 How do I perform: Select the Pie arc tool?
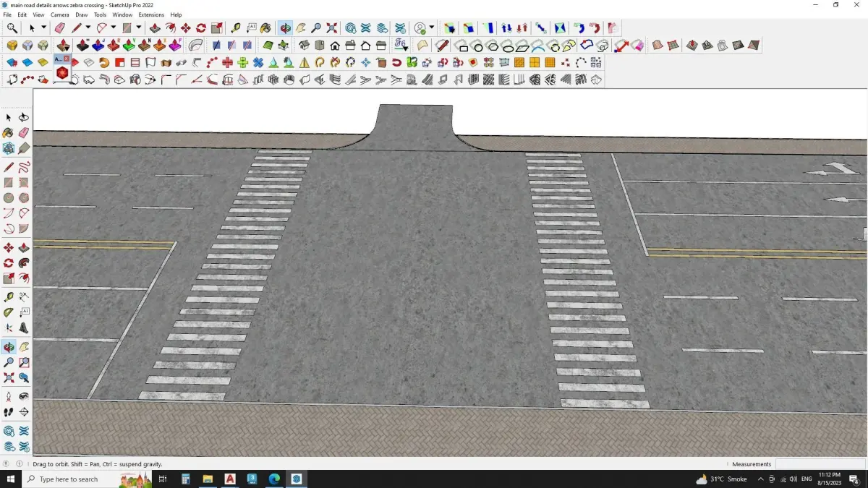coord(24,228)
